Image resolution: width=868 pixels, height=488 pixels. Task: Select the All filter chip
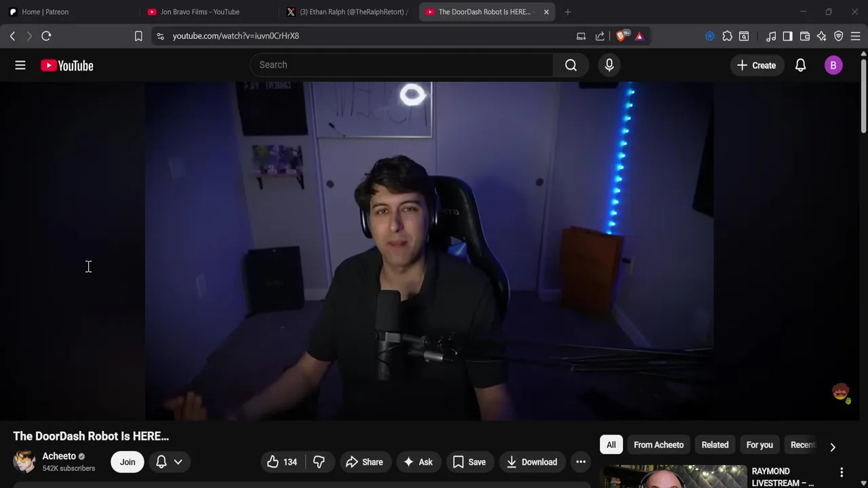pyautogui.click(x=611, y=445)
